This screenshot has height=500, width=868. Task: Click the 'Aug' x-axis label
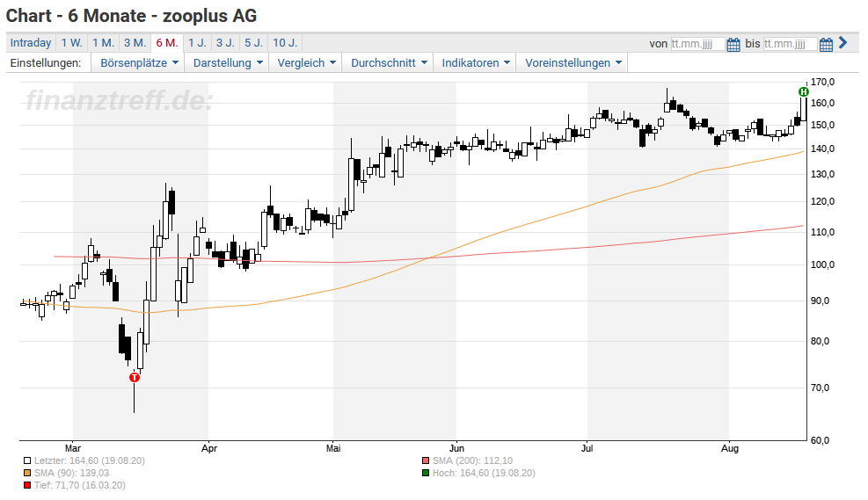730,448
